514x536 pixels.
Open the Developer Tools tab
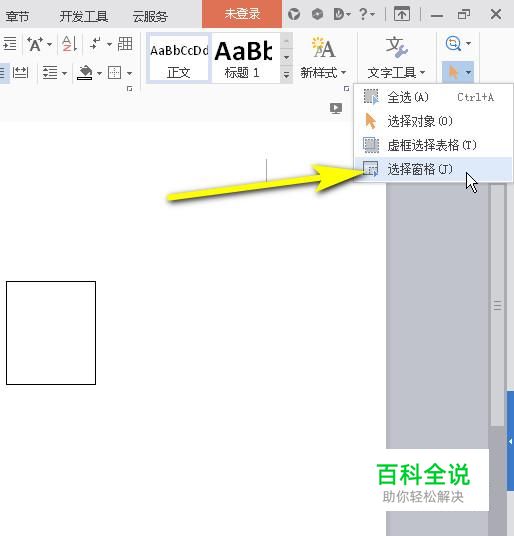84,16
